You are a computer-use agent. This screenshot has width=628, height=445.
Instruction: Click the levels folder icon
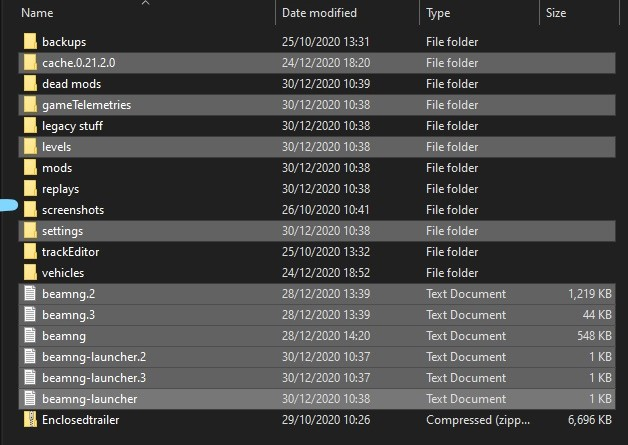point(30,147)
